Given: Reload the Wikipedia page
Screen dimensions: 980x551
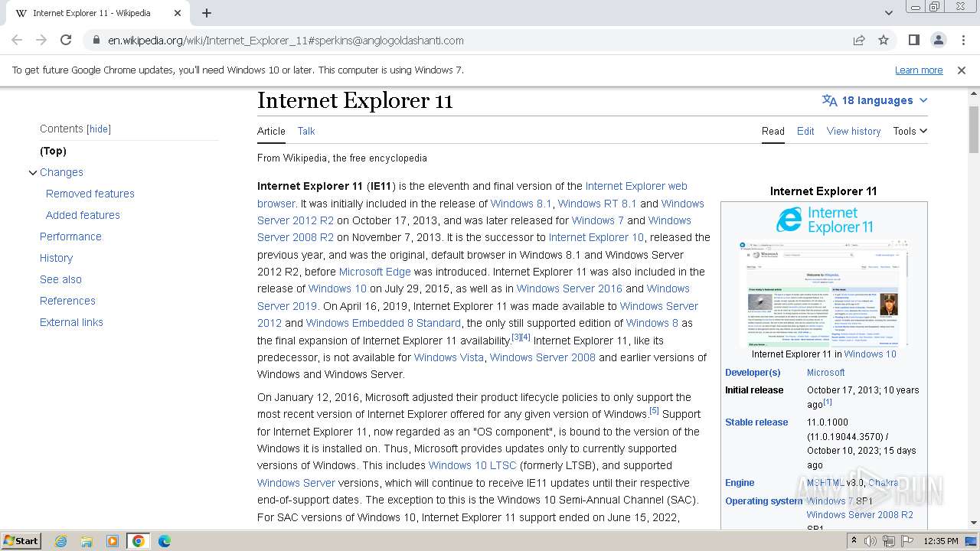Looking at the screenshot, I should 66,41.
